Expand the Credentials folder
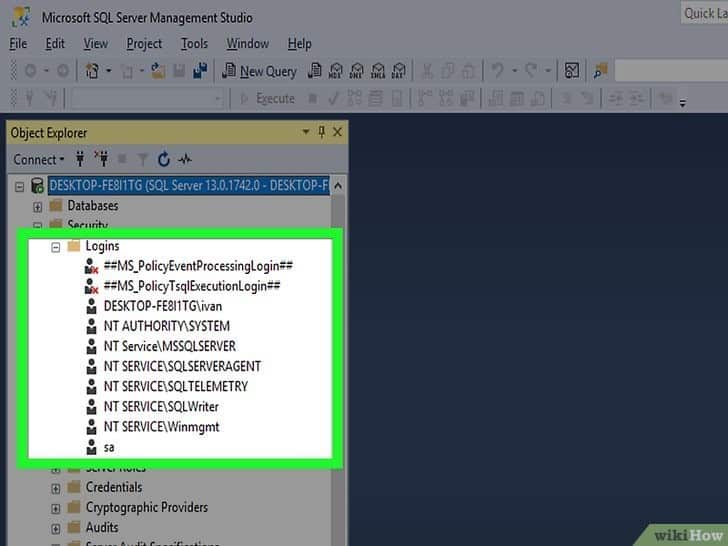The image size is (728, 546). [56, 488]
